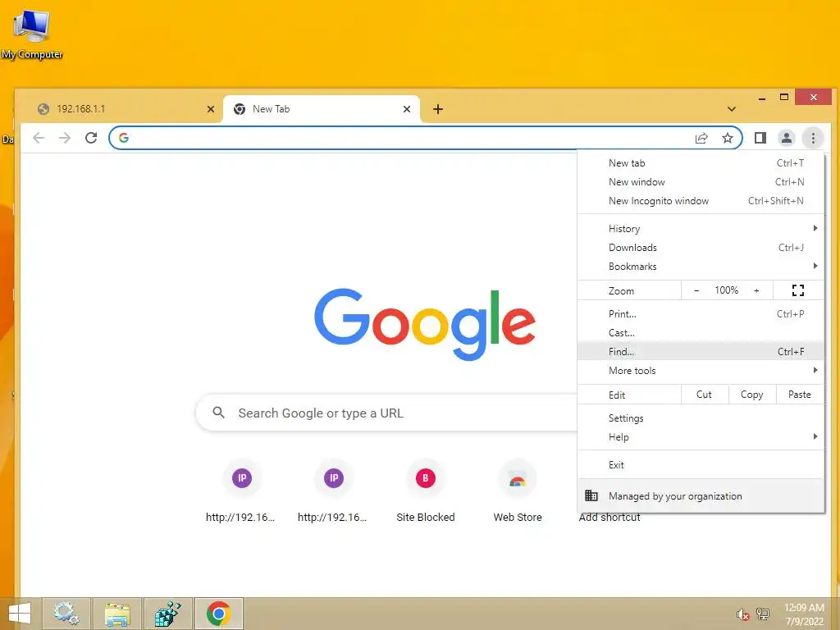
Task: Click the Windows Start button
Action: click(x=20, y=614)
